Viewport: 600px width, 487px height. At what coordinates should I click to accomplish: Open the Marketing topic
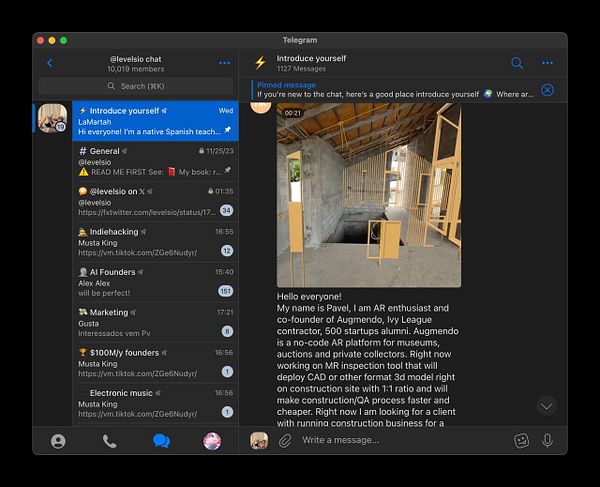[155, 322]
